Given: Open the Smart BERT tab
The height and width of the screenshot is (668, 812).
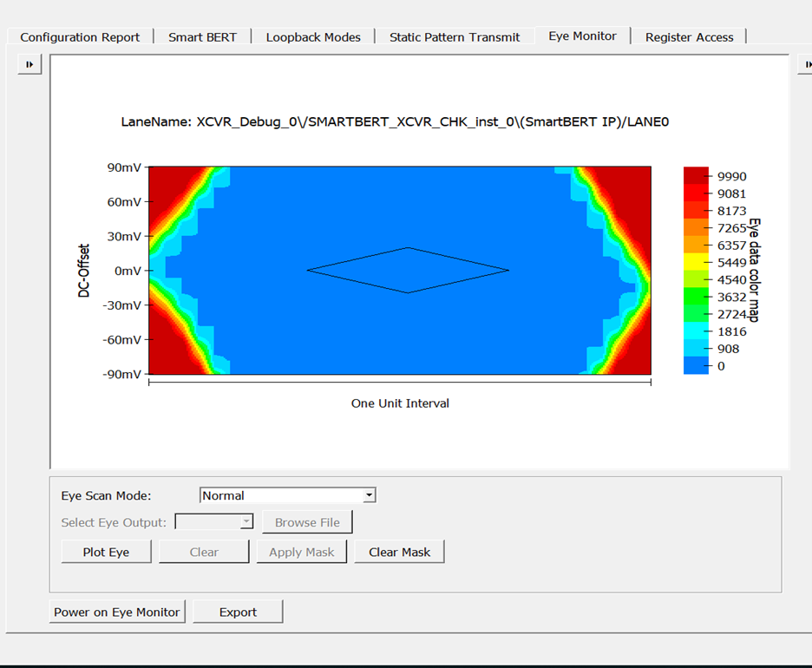Looking at the screenshot, I should point(202,37).
